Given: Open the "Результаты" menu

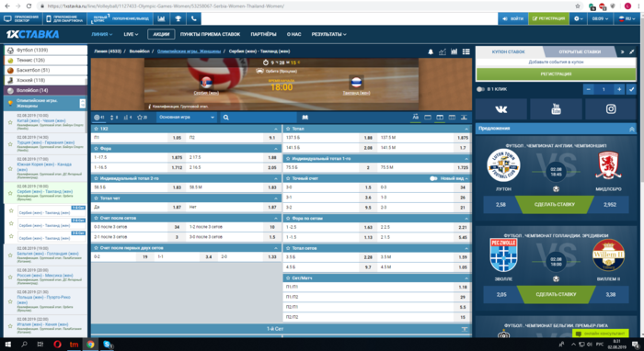Looking at the screenshot, I should click(x=328, y=34).
